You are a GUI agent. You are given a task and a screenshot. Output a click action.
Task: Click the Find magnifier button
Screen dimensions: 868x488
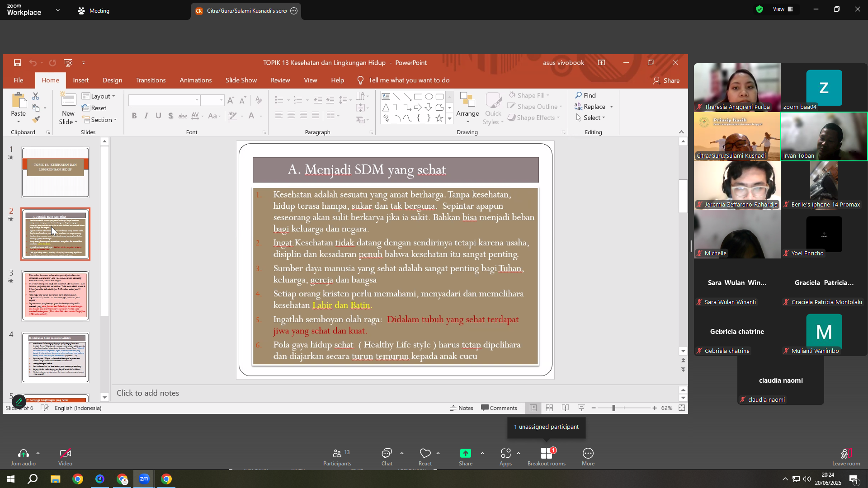pyautogui.click(x=585, y=95)
